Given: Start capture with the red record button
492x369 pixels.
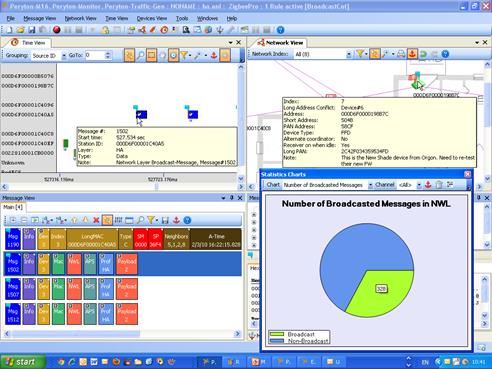Looking at the screenshot, I should (56, 30).
